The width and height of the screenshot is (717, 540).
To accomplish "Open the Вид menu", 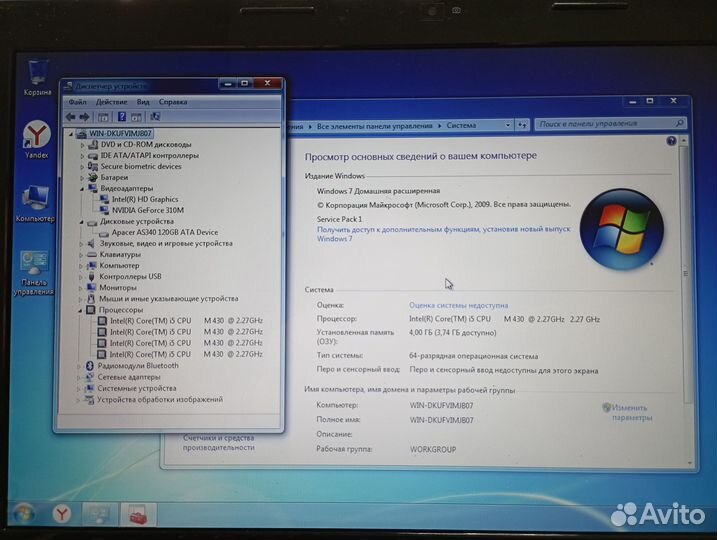I will (143, 102).
